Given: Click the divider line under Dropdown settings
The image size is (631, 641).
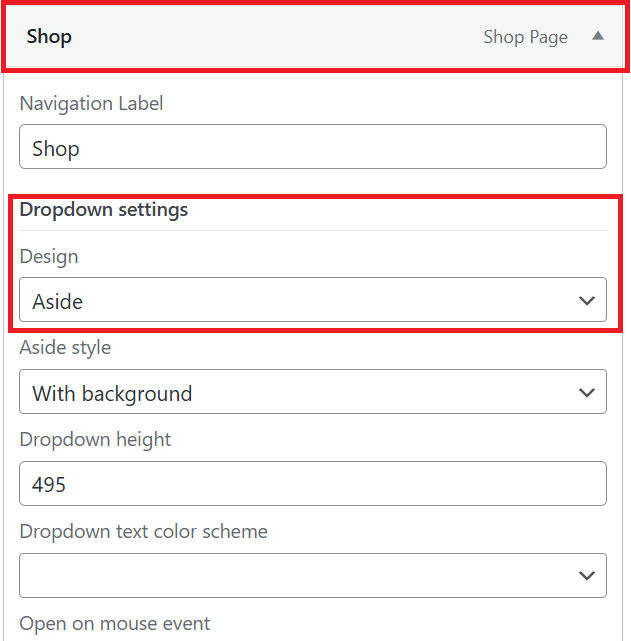Looking at the screenshot, I should point(313,231).
